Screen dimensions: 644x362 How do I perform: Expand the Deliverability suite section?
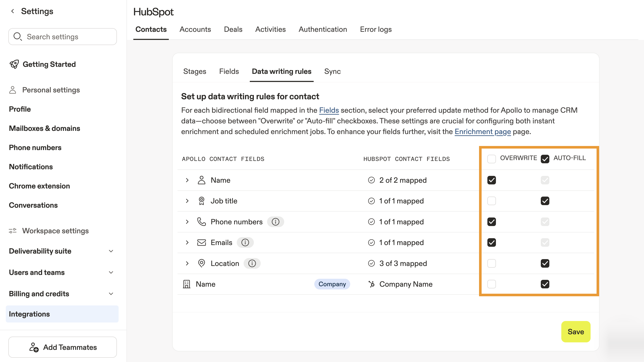[x=111, y=251]
